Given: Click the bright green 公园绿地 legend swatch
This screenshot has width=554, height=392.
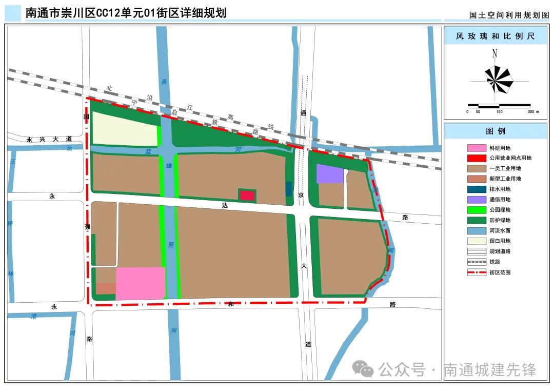Looking at the screenshot, I should tap(477, 210).
